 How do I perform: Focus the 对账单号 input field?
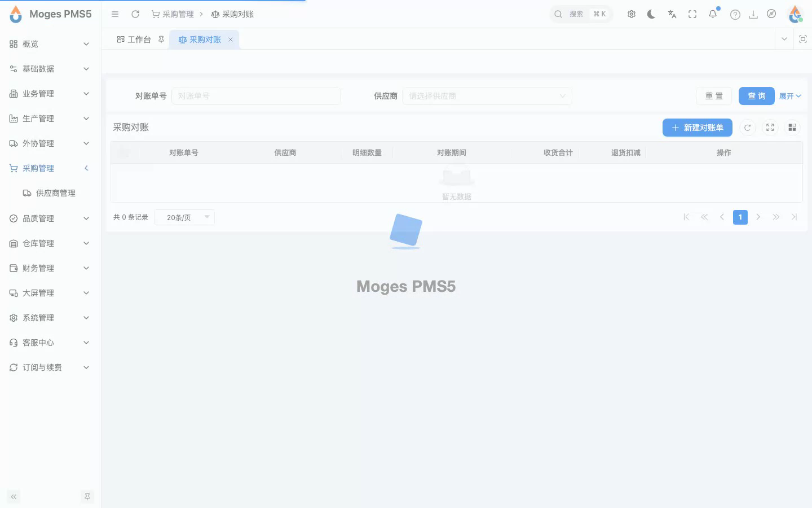[256, 96]
